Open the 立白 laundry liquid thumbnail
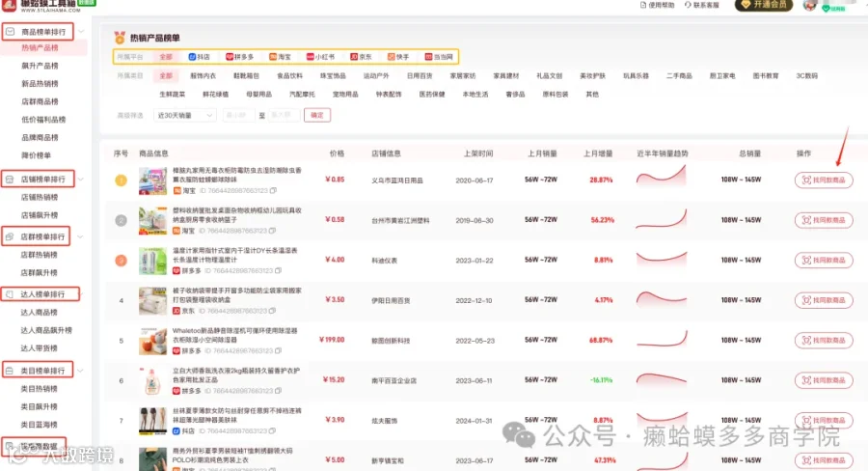 (152, 380)
